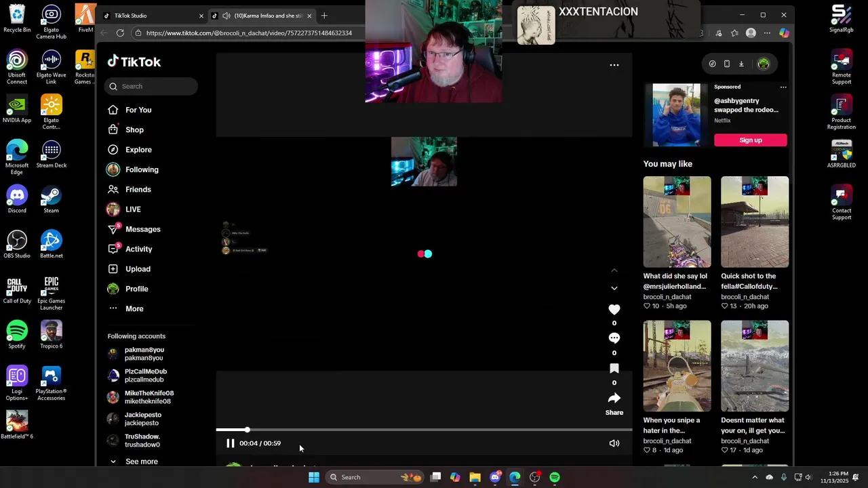Open Elgato Wave Link shortcut
The height and width of the screenshot is (488, 868).
tap(51, 68)
